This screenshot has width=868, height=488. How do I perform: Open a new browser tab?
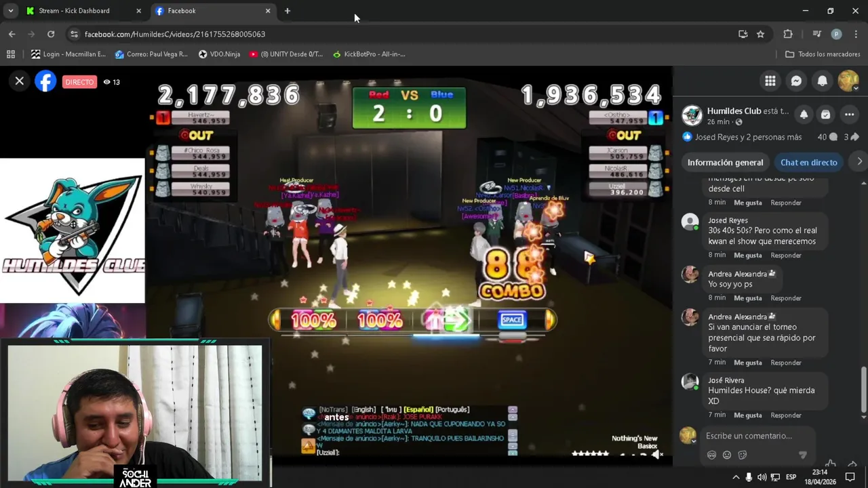pyautogui.click(x=288, y=11)
